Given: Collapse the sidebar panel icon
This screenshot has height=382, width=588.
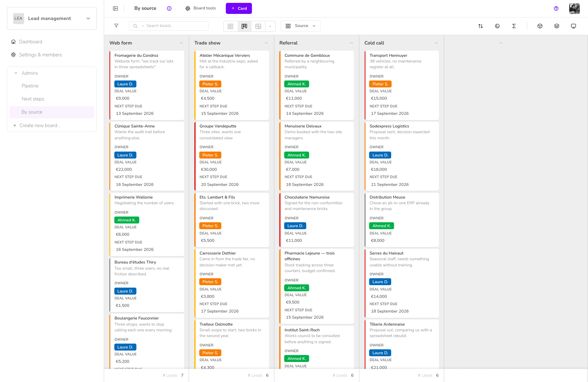Looking at the screenshot, I should (115, 8).
